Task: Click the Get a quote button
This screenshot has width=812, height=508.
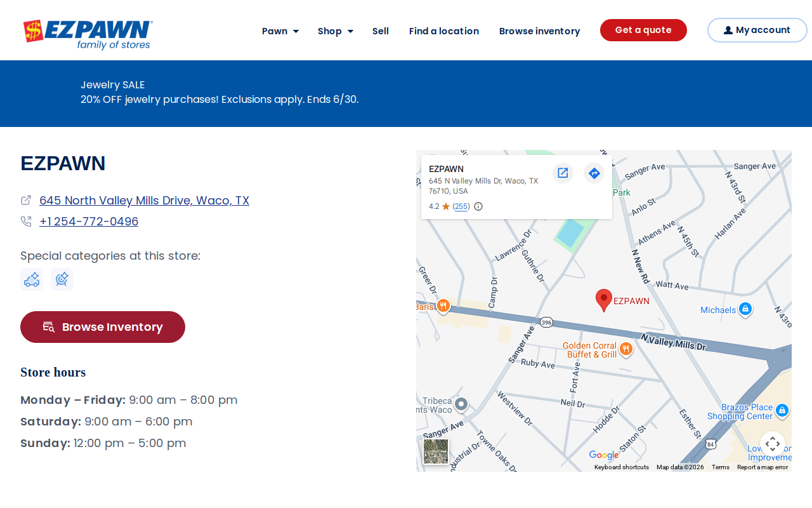Action: [643, 30]
